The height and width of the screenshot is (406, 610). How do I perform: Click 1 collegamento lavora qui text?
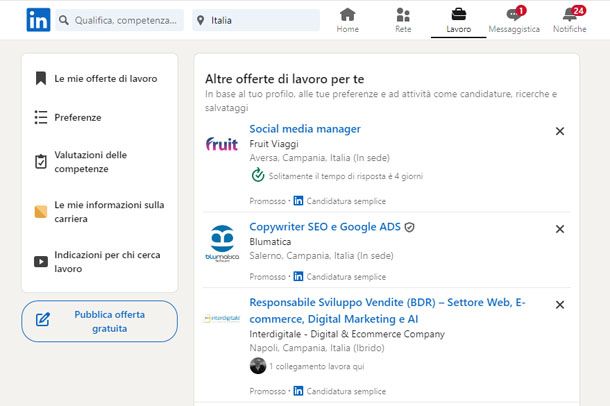[x=316, y=366]
